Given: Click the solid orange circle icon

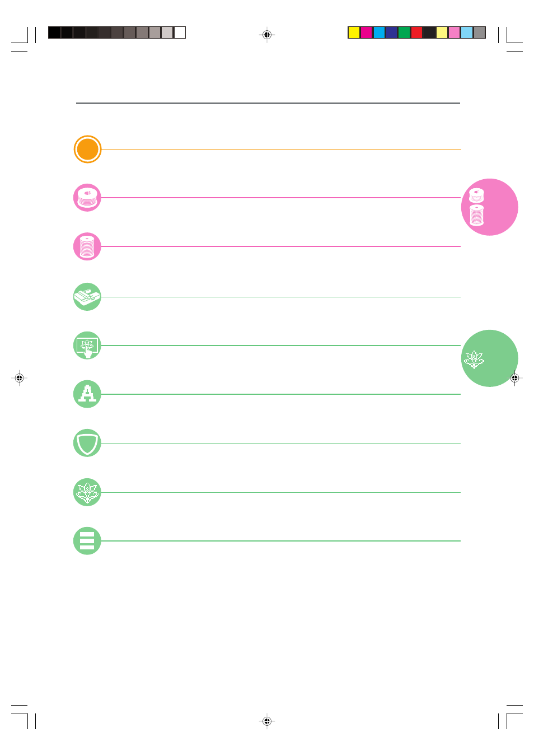Looking at the screenshot, I should pos(87,150).
